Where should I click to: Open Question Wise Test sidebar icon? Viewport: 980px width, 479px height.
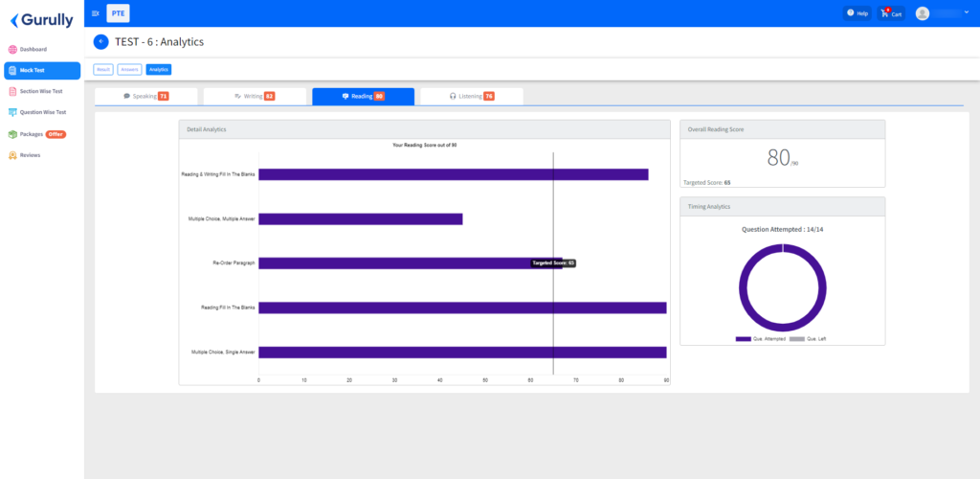(x=12, y=112)
